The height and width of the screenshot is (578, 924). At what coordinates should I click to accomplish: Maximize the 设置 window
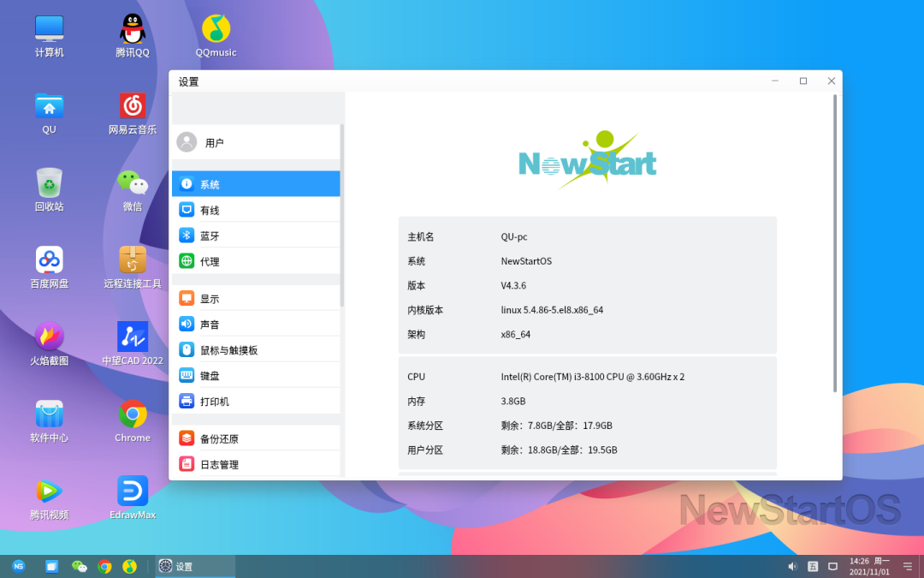point(803,80)
